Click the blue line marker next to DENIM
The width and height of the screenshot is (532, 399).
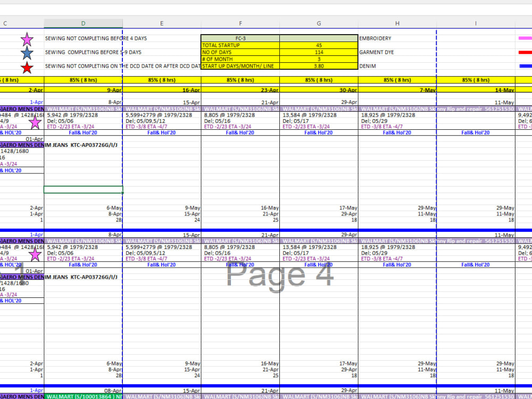[x=525, y=66]
